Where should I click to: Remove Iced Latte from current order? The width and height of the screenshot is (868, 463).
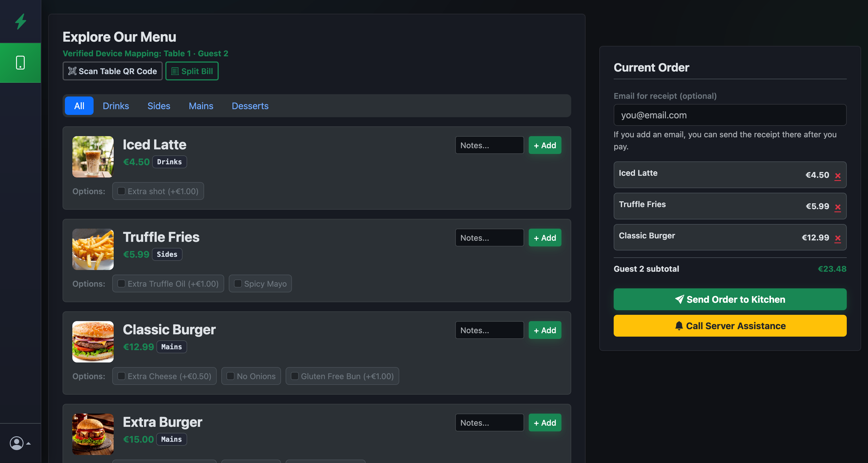coord(838,176)
